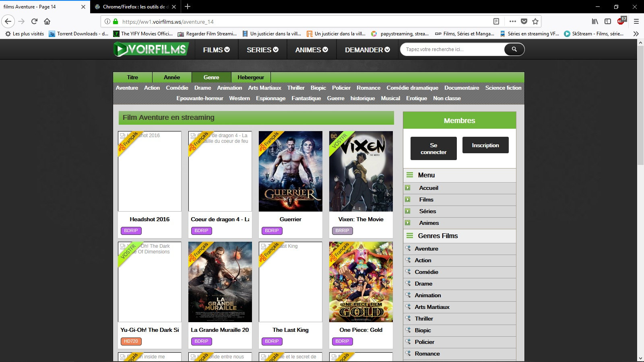Go to the browser Home page

point(47,21)
